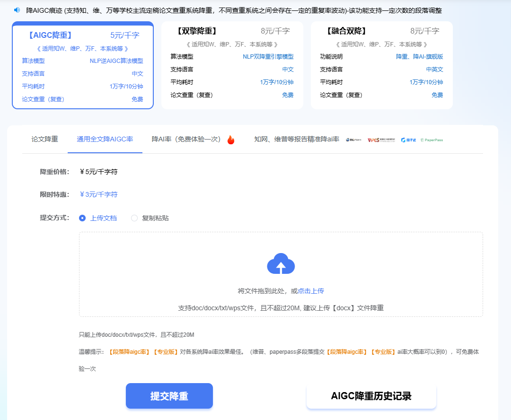The image size is (511, 420).
Task: Click the CNKI logo icon
Action: tap(353, 140)
